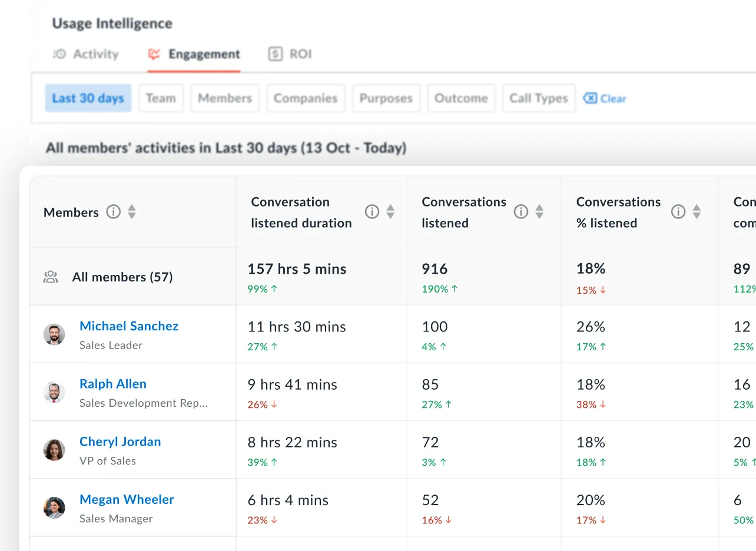
Task: Switch to the Activity tab
Action: coord(86,54)
